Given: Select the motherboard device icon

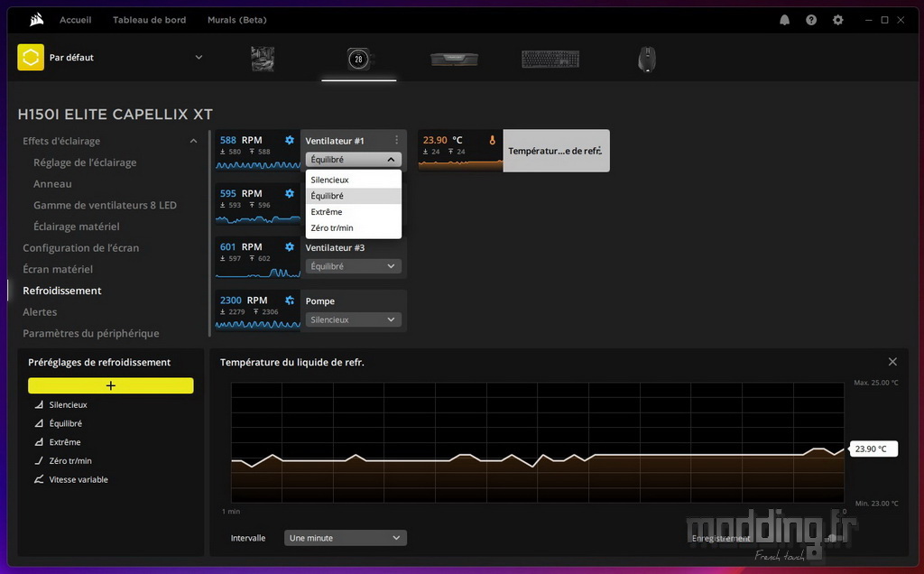Looking at the screenshot, I should [x=263, y=59].
